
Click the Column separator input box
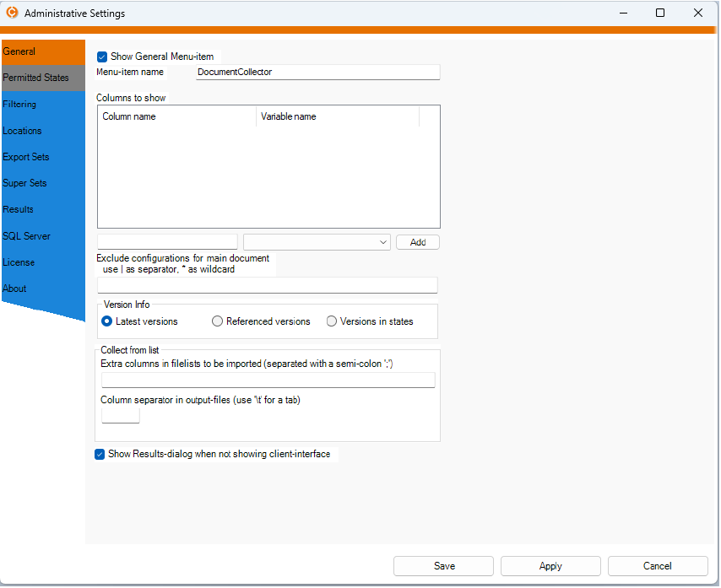click(x=121, y=415)
